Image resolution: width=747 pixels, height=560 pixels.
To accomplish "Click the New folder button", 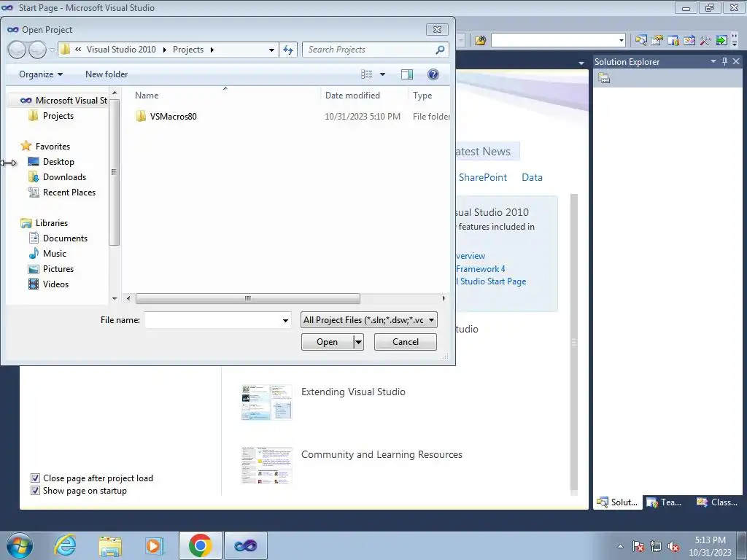I will [107, 74].
